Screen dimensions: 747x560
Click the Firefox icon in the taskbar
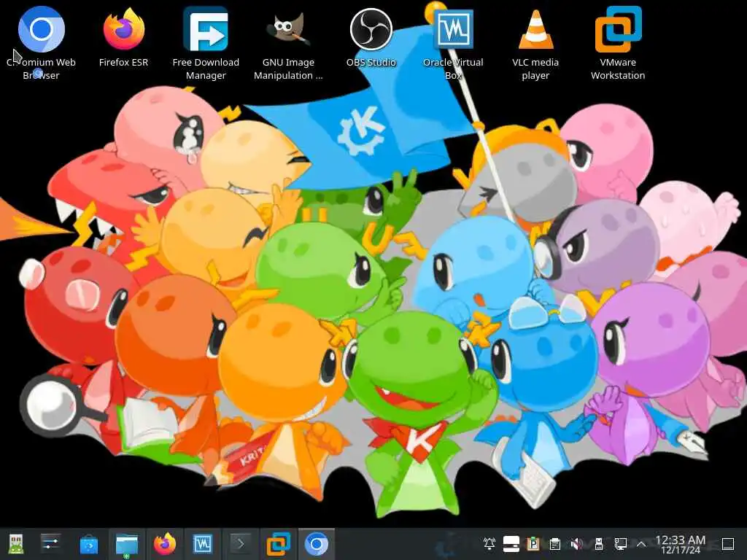[165, 544]
